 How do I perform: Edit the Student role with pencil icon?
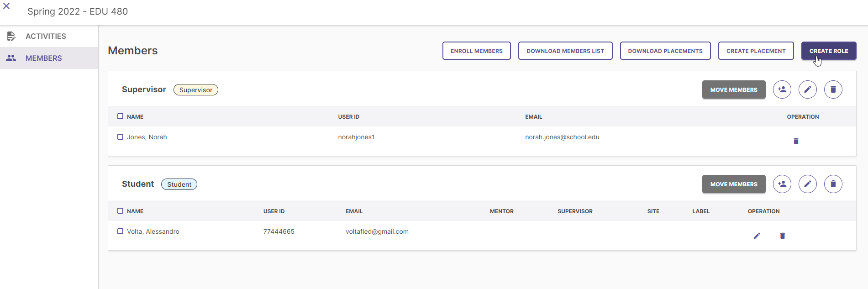coord(808,184)
